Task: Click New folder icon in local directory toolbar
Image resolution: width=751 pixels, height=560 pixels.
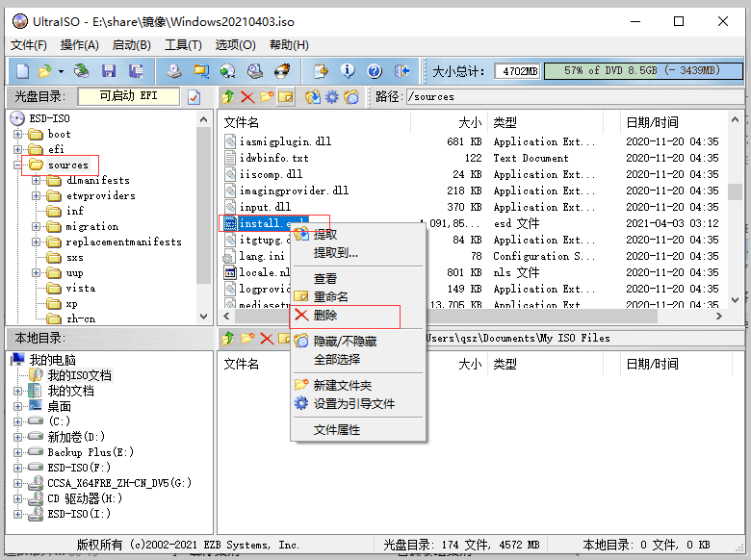Action: [x=247, y=339]
